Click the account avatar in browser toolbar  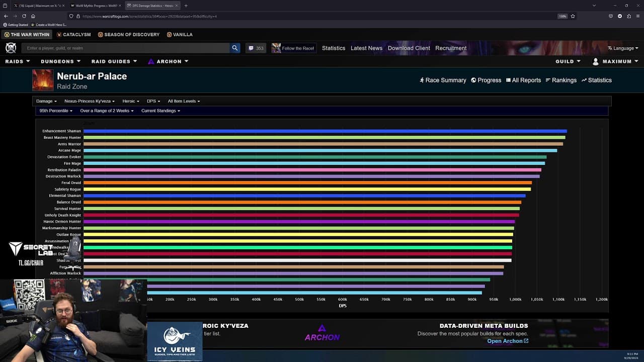[x=620, y=16]
